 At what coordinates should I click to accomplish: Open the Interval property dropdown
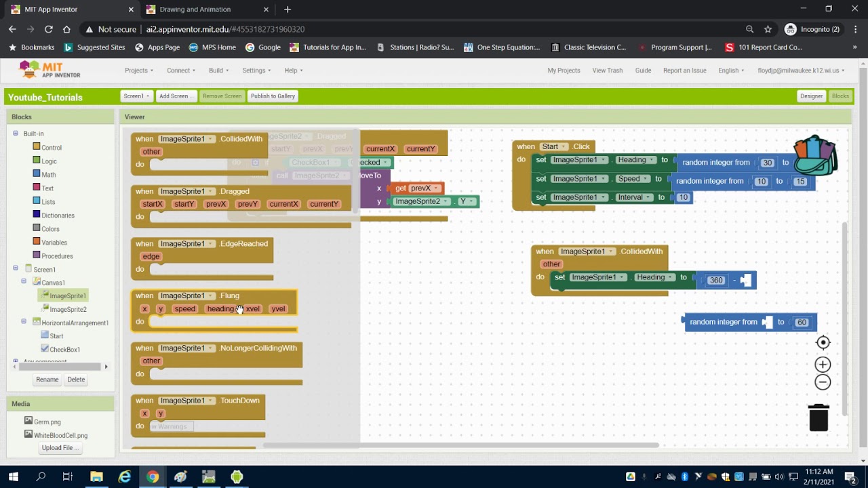pyautogui.click(x=635, y=197)
